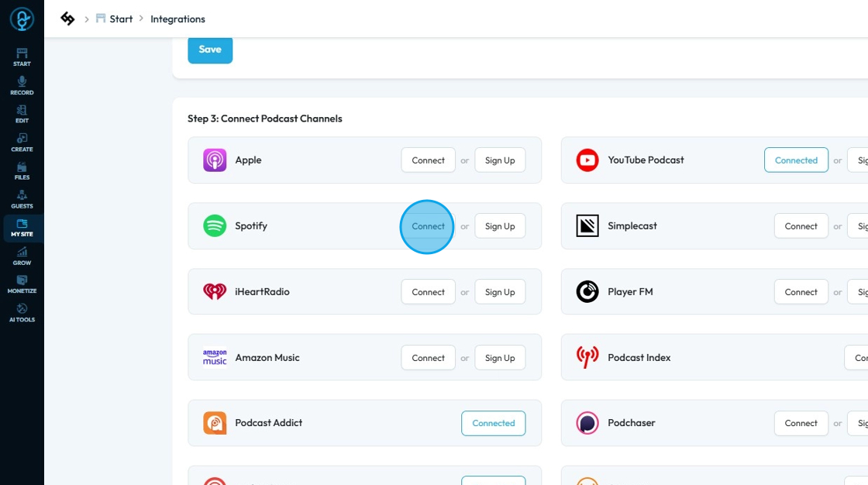Open the Create sidebar section
Image resolution: width=868 pixels, height=485 pixels.
tap(22, 143)
